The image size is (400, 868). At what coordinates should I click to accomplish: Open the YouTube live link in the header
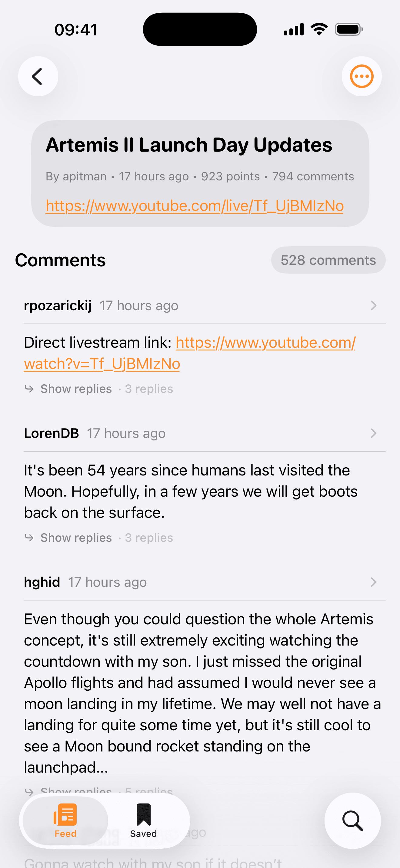click(195, 206)
